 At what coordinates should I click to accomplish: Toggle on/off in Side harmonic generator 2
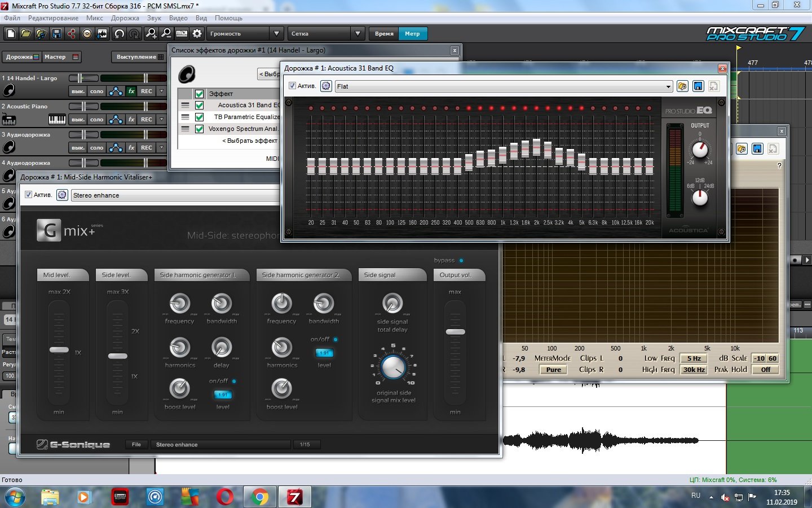(x=336, y=339)
